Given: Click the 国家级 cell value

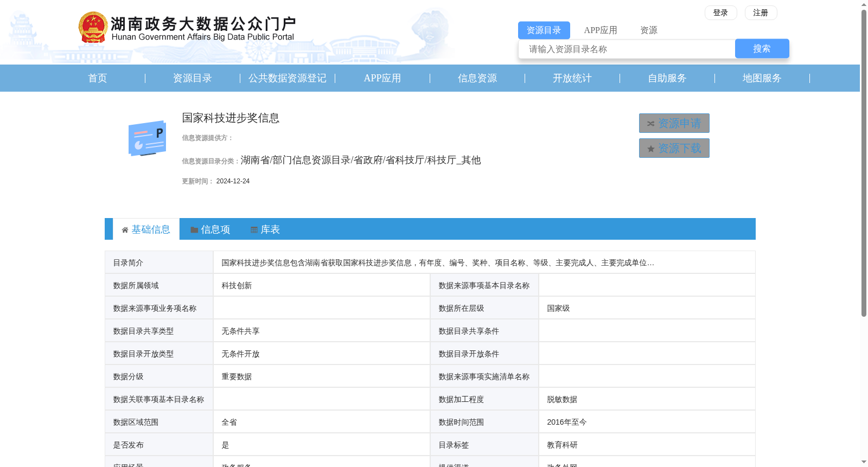Looking at the screenshot, I should click(x=558, y=308).
